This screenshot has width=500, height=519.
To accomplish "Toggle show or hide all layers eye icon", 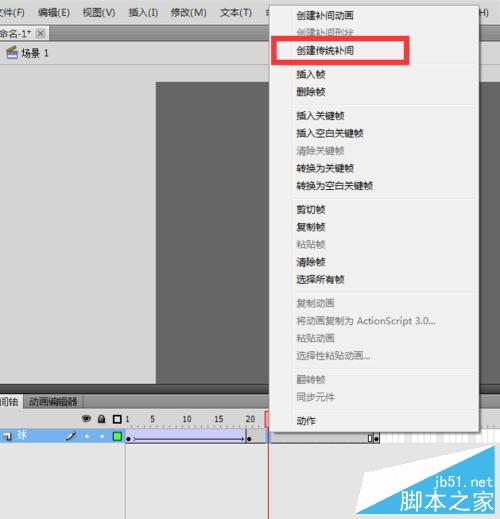I will click(x=86, y=418).
